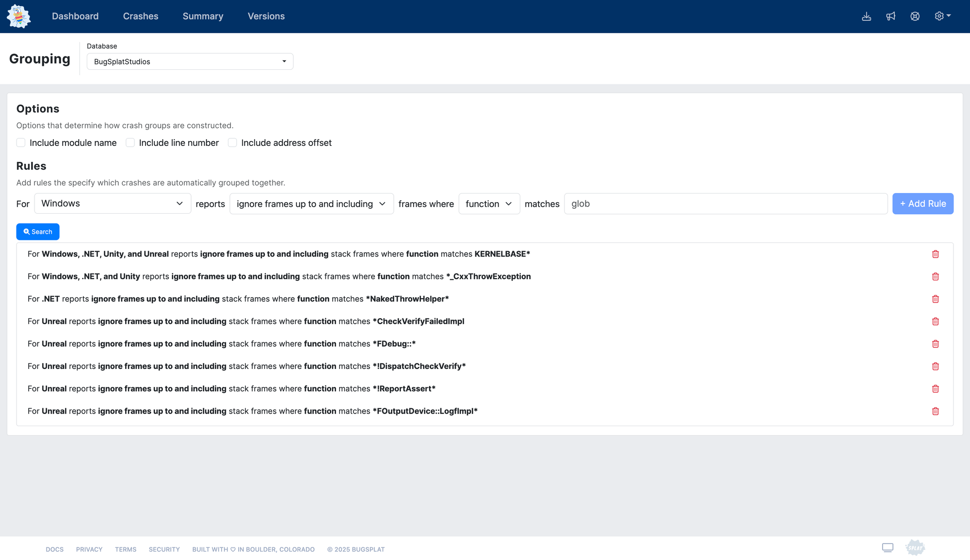The image size is (970, 560).
Task: Expand the Windows platform dropdown
Action: (113, 204)
